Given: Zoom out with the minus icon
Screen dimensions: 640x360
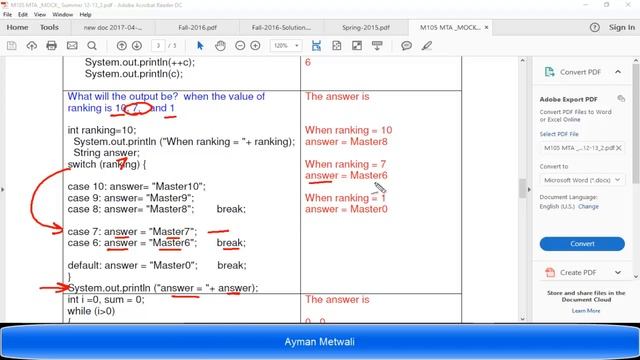Looking at the screenshot, I should (x=240, y=46).
